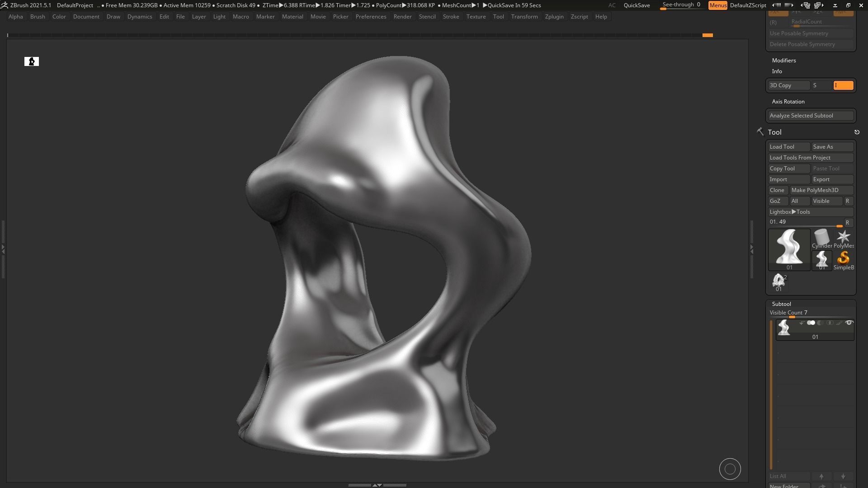Click the Tool palette restore icon
The image size is (868, 488).
click(x=857, y=132)
